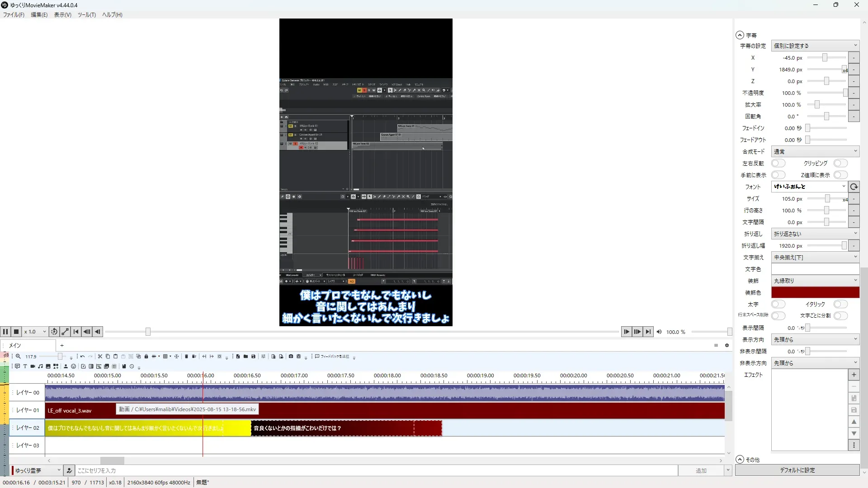The height and width of the screenshot is (488, 868).
Task: Click the trash delete icon in toolbar
Action: (186, 357)
